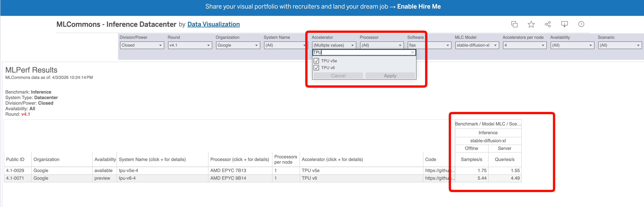Click the duplicate/copy workbook icon
The image size is (644, 207).
point(514,24)
